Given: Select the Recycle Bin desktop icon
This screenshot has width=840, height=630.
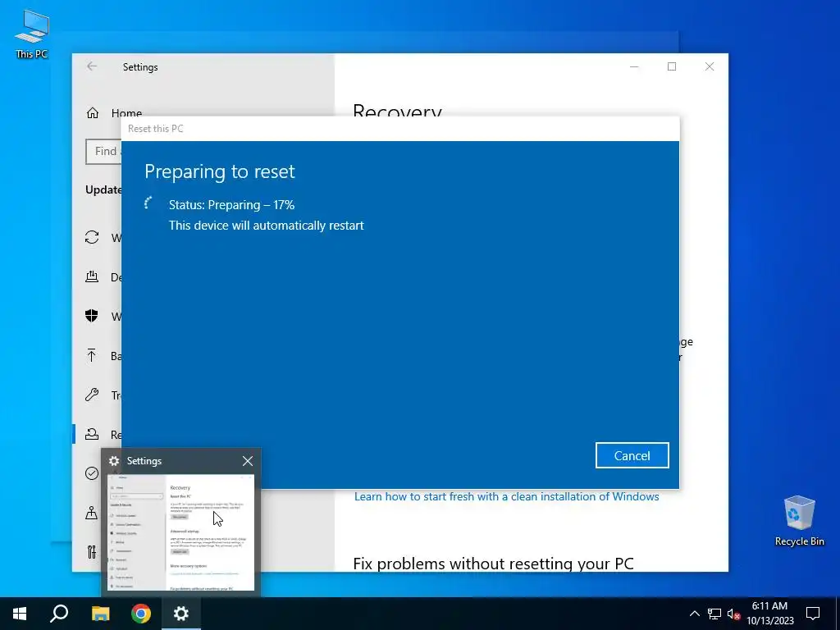Looking at the screenshot, I should [799, 521].
